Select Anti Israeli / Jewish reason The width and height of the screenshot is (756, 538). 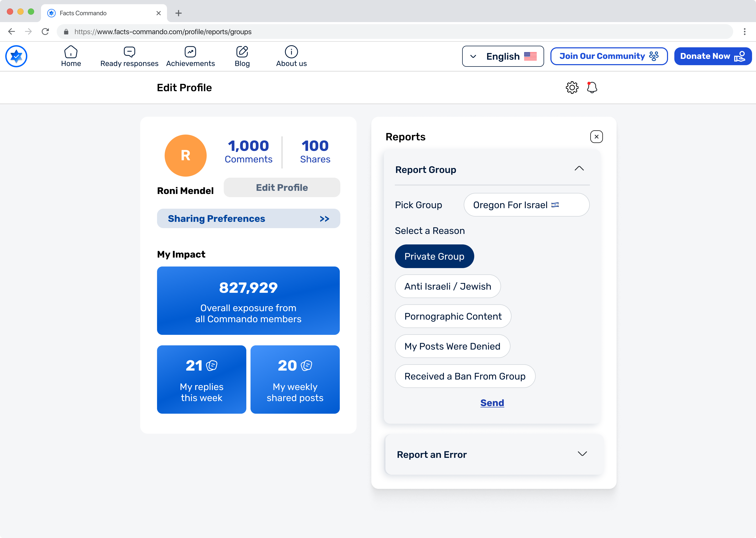pos(447,286)
